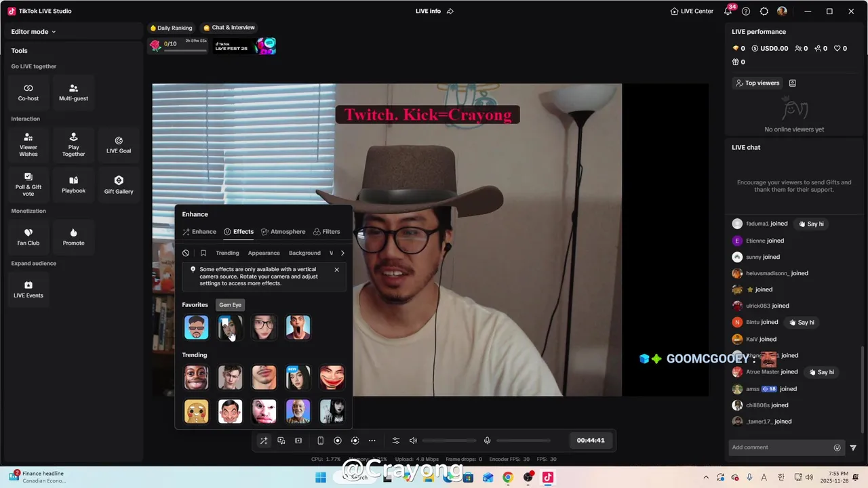This screenshot has height=488, width=868.
Task: Say hi to Atrue Master
Action: (x=821, y=372)
